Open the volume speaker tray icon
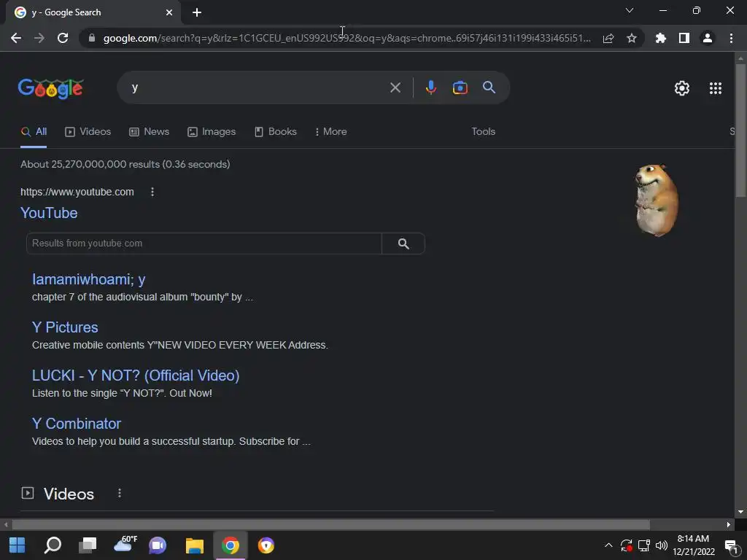The height and width of the screenshot is (560, 747). 662,545
